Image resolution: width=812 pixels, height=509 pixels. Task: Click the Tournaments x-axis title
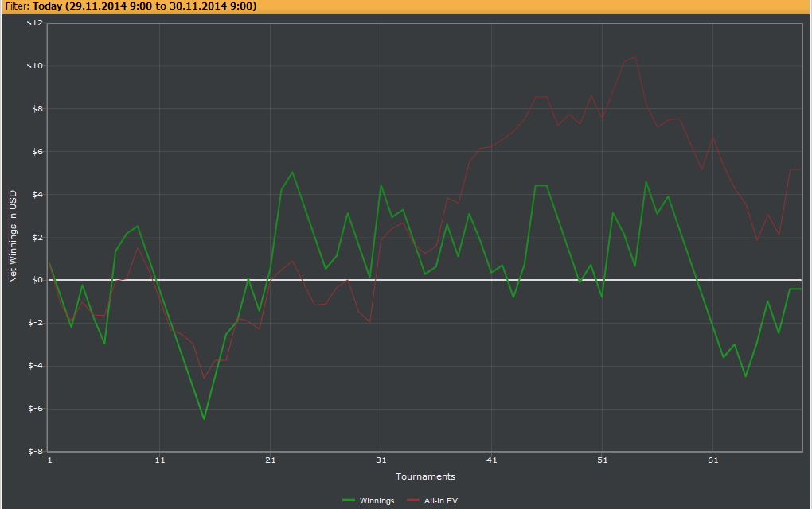tap(425, 476)
